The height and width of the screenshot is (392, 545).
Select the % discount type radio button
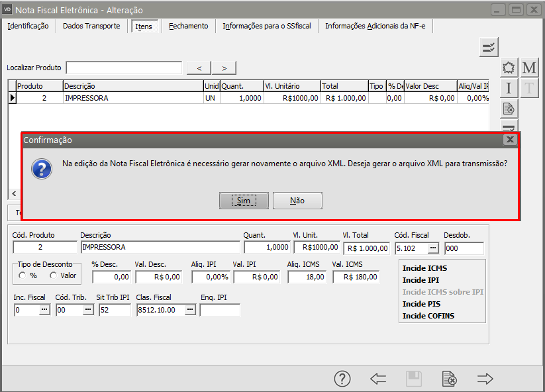point(22,275)
